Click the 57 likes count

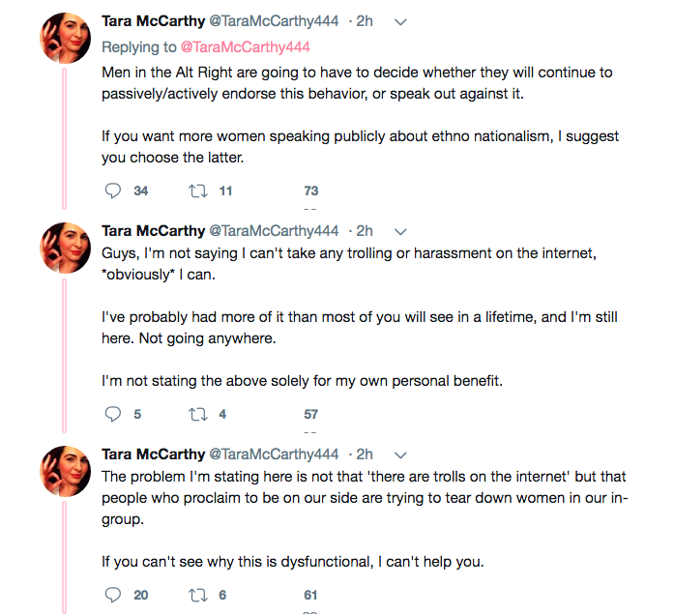(x=310, y=414)
